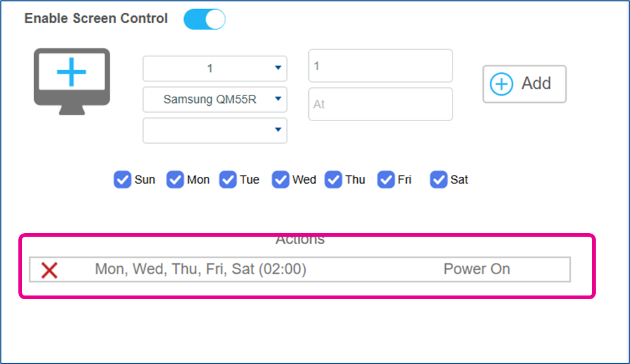Untick the Wed checkbox
The image size is (630, 364).
click(280, 180)
